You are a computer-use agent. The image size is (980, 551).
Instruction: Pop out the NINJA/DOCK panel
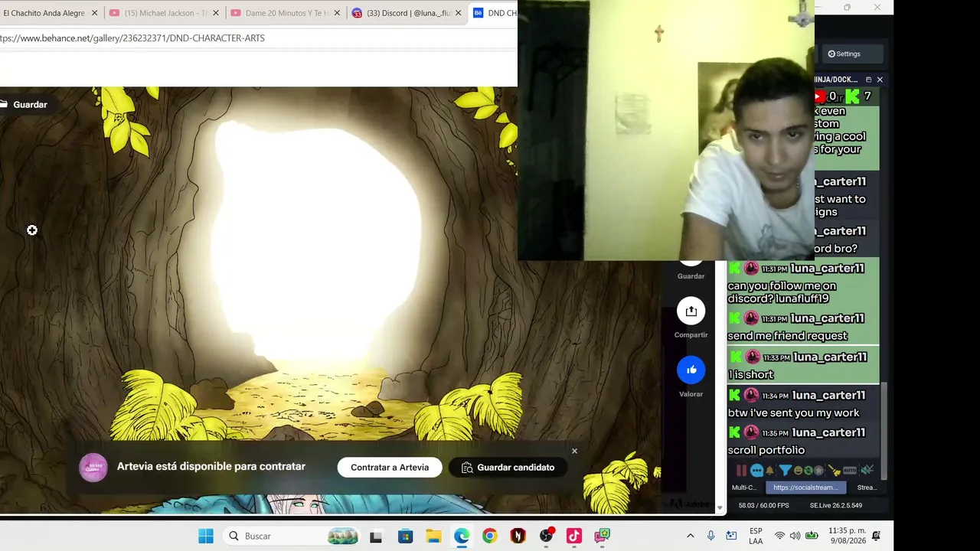point(868,80)
